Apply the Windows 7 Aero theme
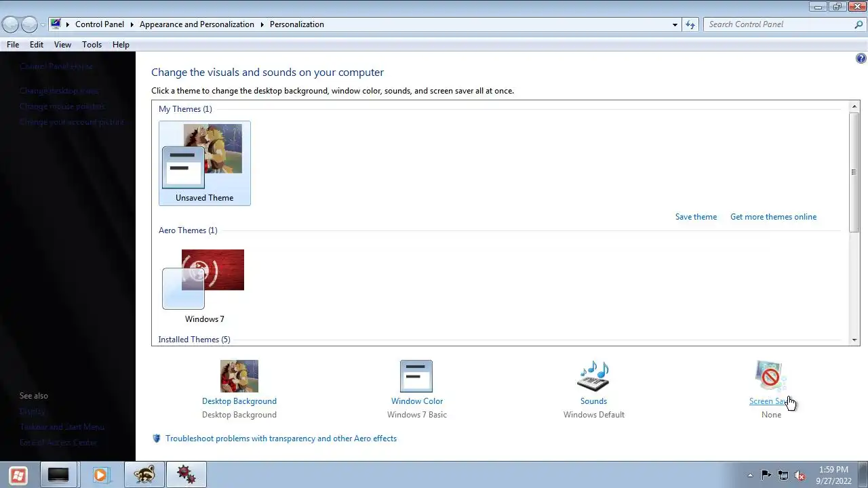Image resolution: width=868 pixels, height=488 pixels. coord(204,285)
